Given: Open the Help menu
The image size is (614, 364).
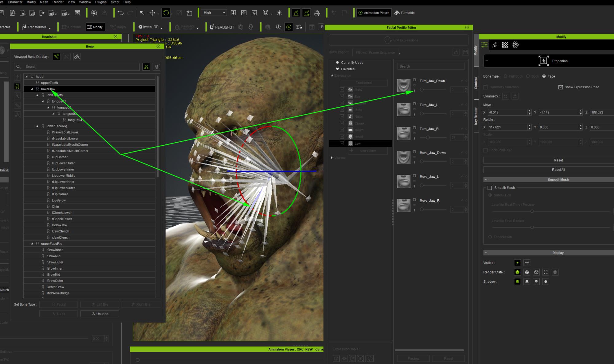Looking at the screenshot, I should pos(127,2).
